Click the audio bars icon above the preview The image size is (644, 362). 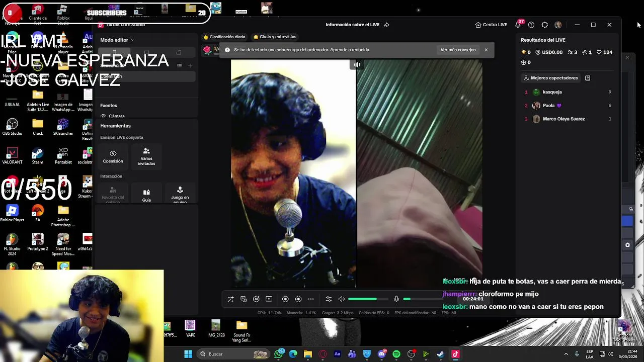pos(357,64)
